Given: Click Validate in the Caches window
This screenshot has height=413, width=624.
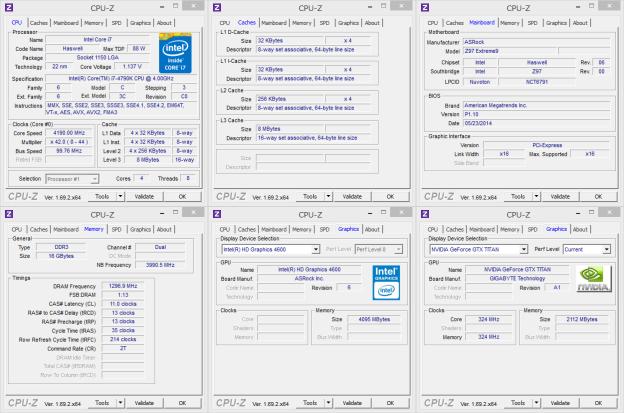Looking at the screenshot, I should (x=352, y=197).
